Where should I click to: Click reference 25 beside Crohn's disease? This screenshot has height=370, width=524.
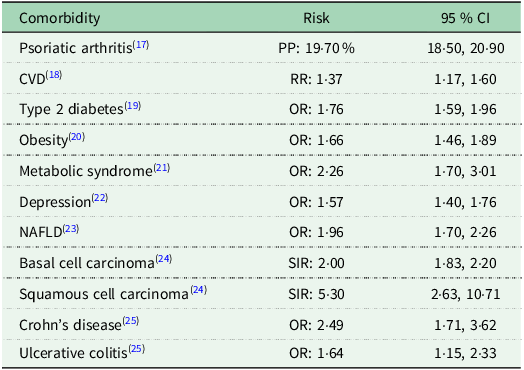coord(131,321)
